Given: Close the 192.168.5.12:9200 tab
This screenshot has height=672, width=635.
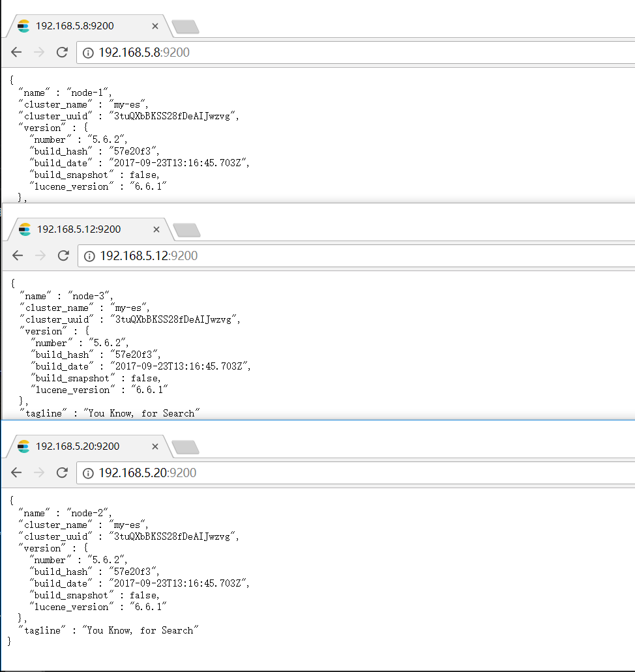Looking at the screenshot, I should (156, 229).
